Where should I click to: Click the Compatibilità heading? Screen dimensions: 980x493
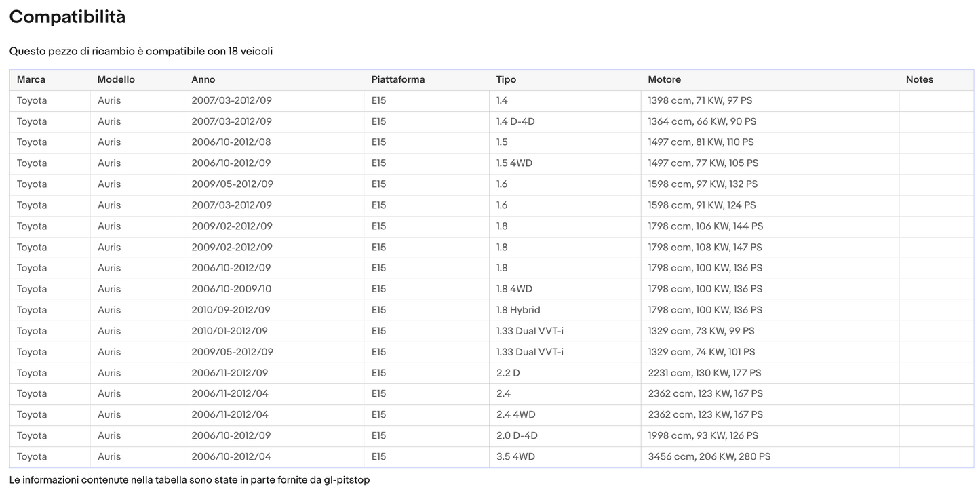click(67, 17)
